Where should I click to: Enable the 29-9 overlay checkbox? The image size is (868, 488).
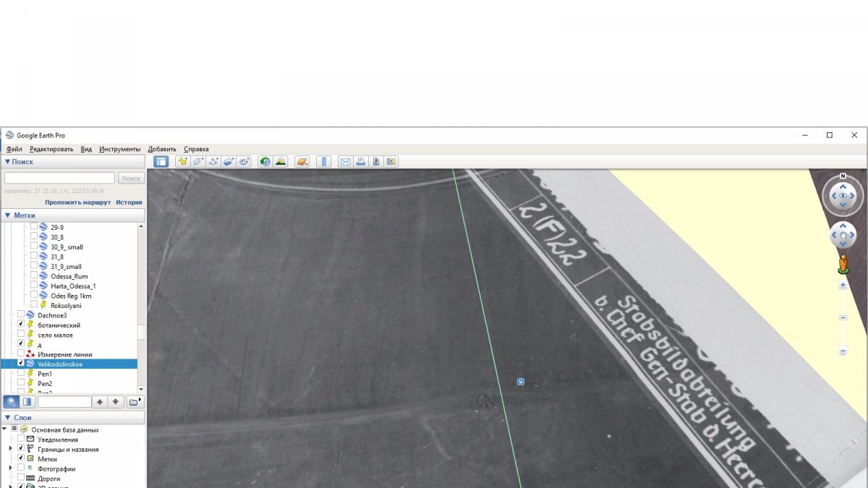point(33,226)
